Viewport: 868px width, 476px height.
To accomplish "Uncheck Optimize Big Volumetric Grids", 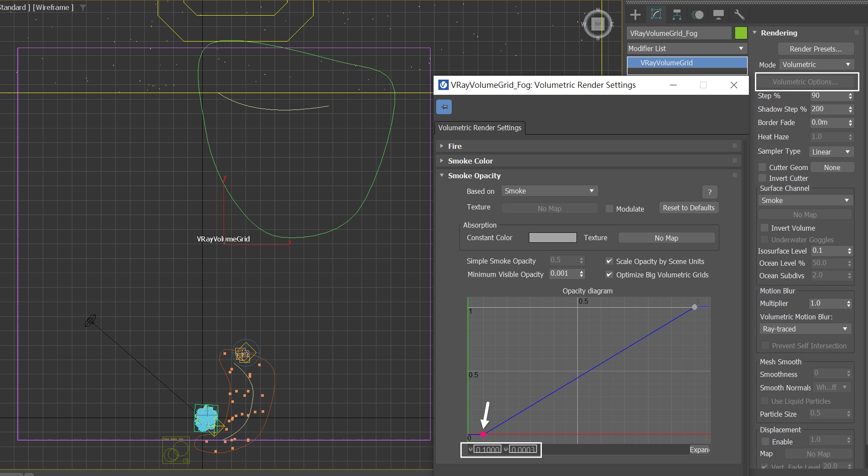I will coord(609,275).
